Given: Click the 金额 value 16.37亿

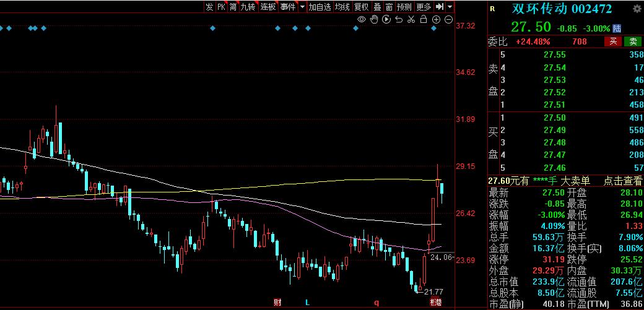Looking at the screenshot, I should pyautogui.click(x=548, y=248).
